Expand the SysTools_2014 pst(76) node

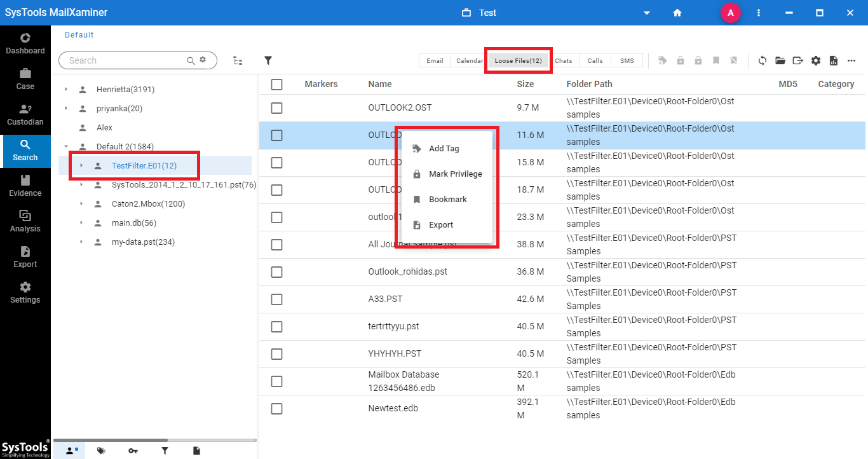coord(81,185)
